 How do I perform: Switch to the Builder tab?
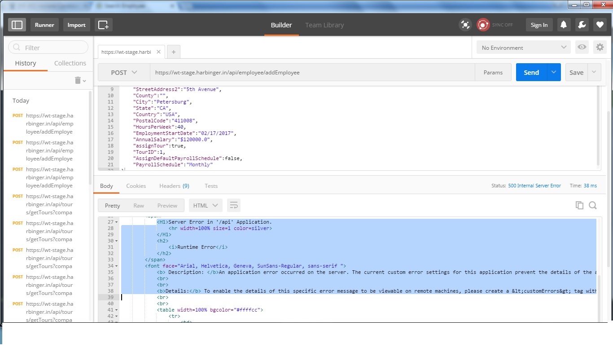281,25
